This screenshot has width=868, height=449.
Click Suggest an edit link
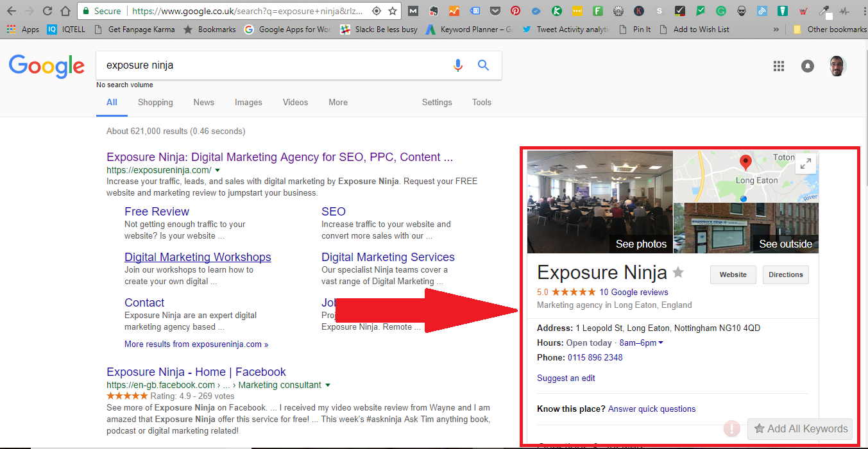point(566,378)
